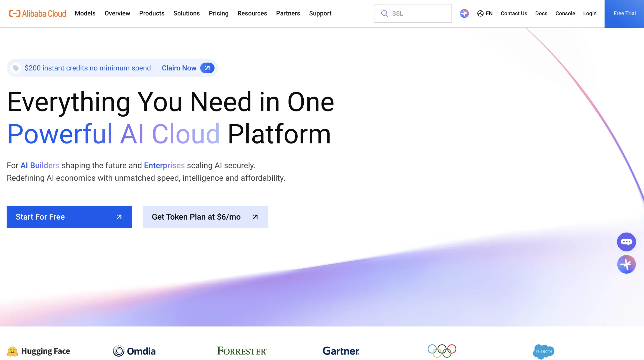Click the Olympic rings logo

(442, 351)
